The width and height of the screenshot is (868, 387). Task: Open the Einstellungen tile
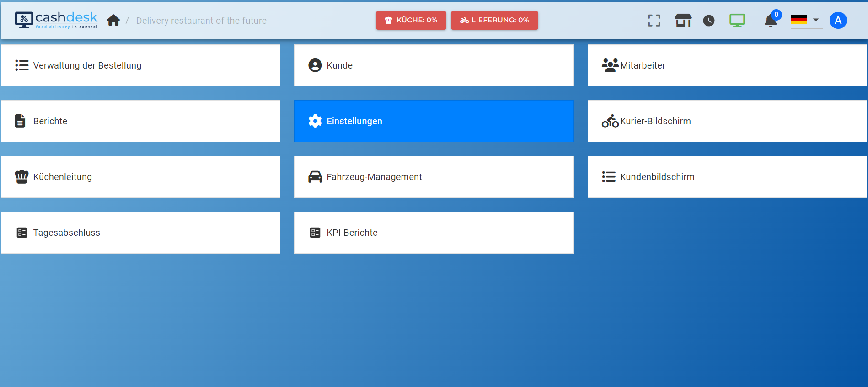coord(434,121)
